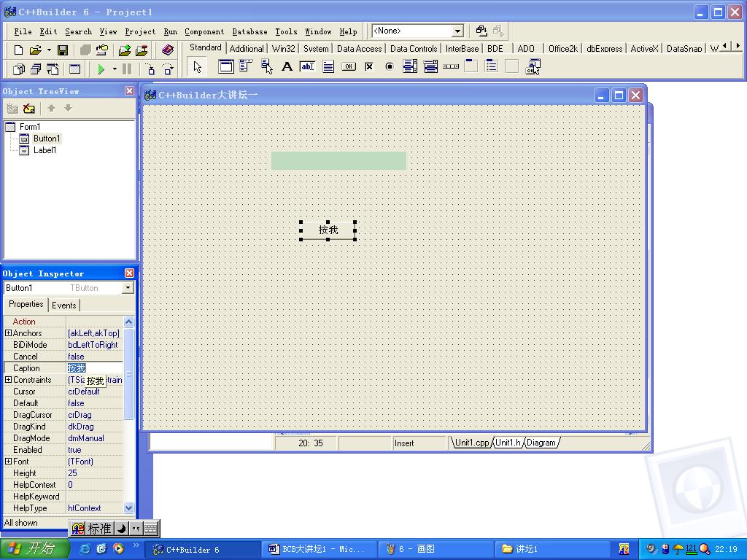Select the CheckBox component icon
The height and width of the screenshot is (560, 747).
coord(368,66)
